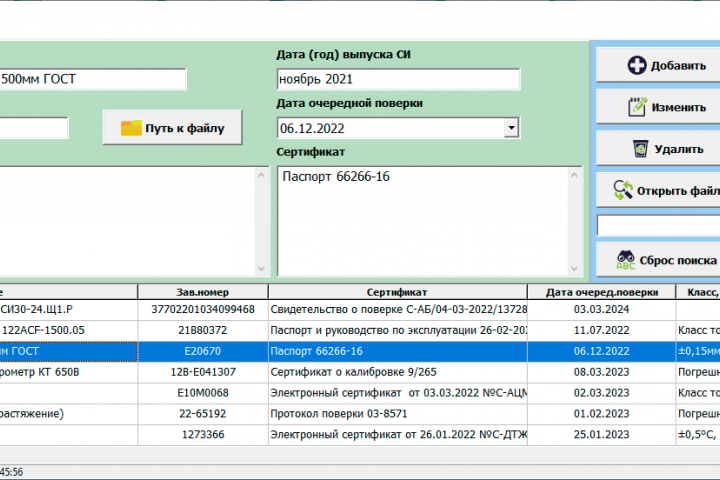Image resolution: width=720 pixels, height=480 pixels.
Task: Click the Паспорт 66266-16 cell in the table
Action: click(x=398, y=351)
